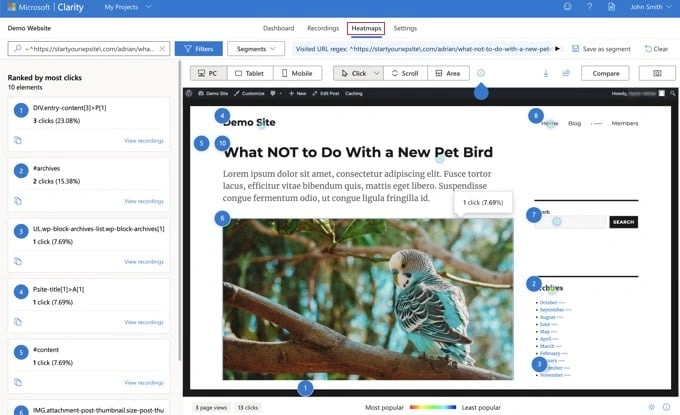Click the blue Filters button
This screenshot has width=680, height=415.
point(198,48)
